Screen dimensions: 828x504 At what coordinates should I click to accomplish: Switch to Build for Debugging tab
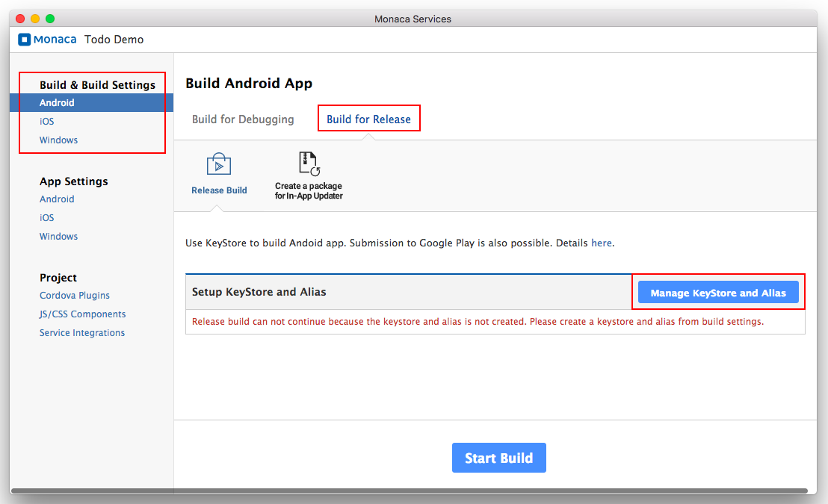point(243,119)
